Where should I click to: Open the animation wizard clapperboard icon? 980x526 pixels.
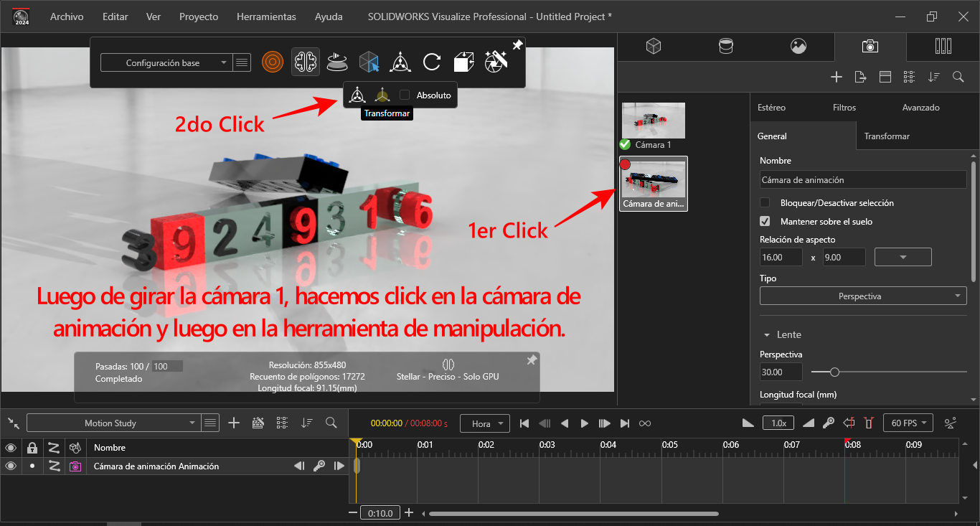pos(258,423)
